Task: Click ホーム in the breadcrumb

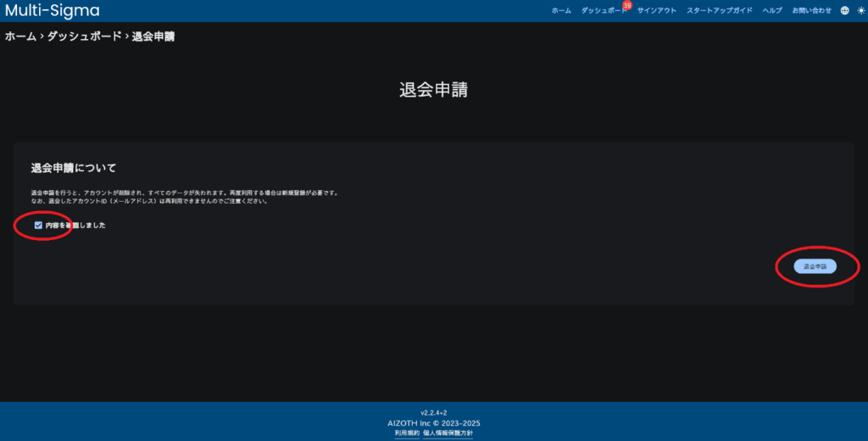Action: [x=20, y=36]
